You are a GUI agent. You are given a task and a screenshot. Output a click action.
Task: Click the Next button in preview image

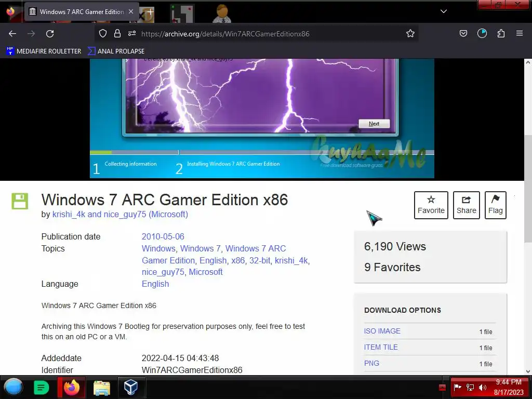[374, 124]
